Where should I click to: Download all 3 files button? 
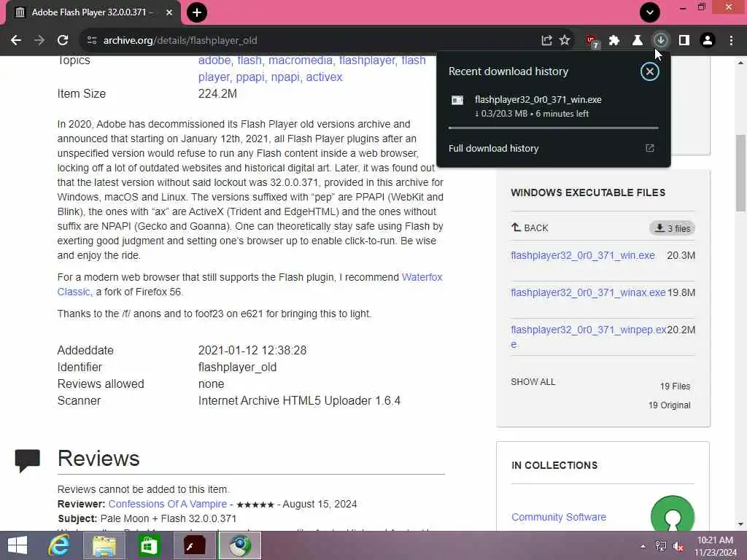tap(672, 228)
